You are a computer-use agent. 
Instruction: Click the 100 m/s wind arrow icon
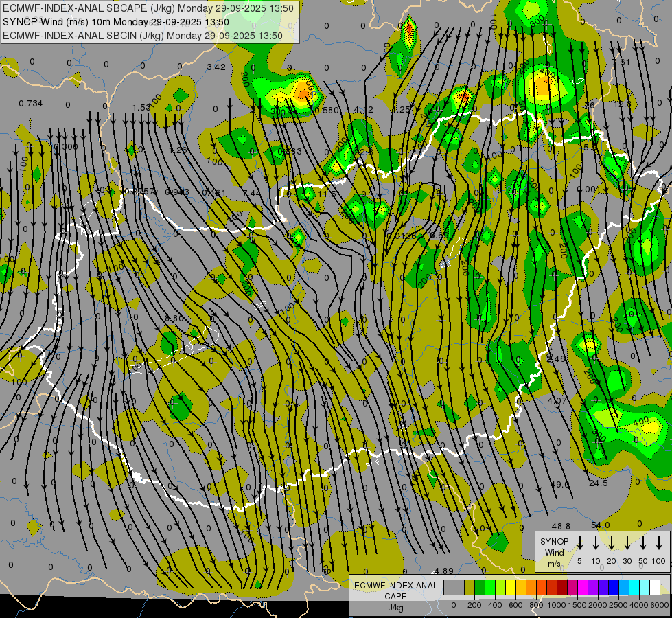[660, 543]
